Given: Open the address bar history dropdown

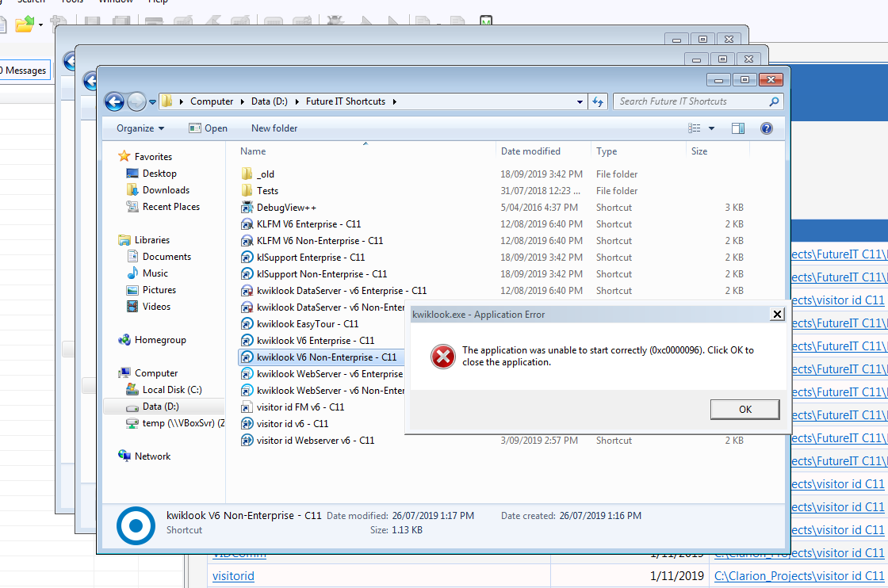Looking at the screenshot, I should (580, 101).
